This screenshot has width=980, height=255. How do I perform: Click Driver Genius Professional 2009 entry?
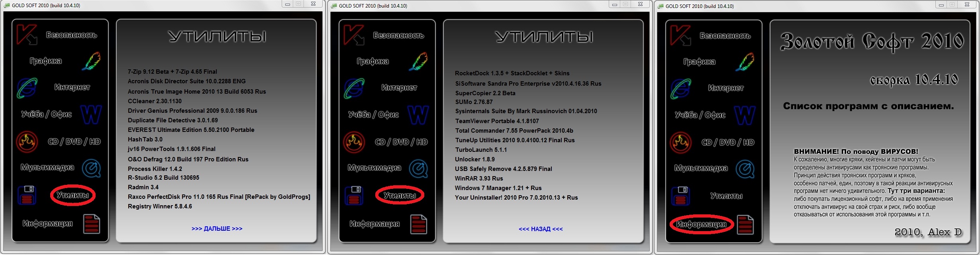point(192,111)
